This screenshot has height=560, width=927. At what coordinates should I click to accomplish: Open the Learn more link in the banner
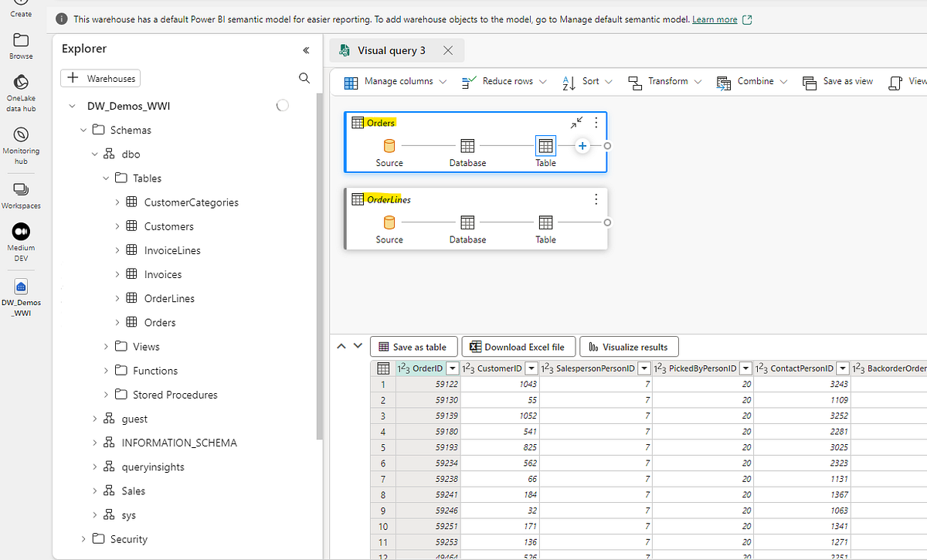click(715, 19)
